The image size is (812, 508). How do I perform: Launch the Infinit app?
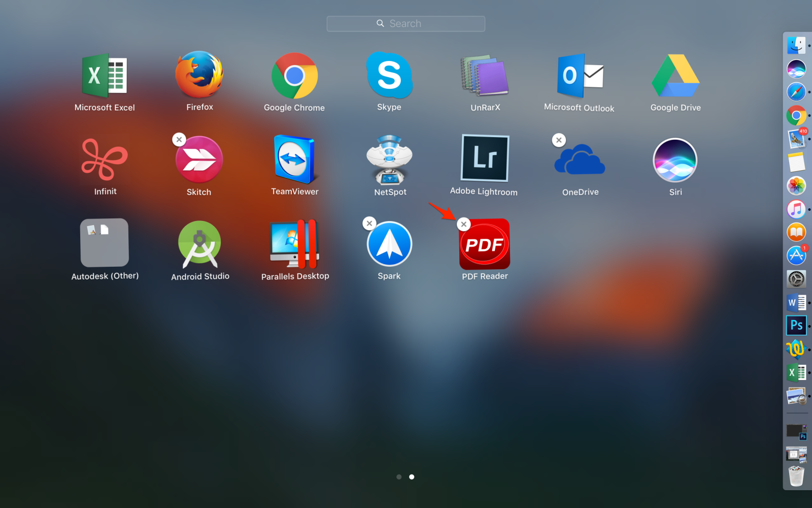105,160
